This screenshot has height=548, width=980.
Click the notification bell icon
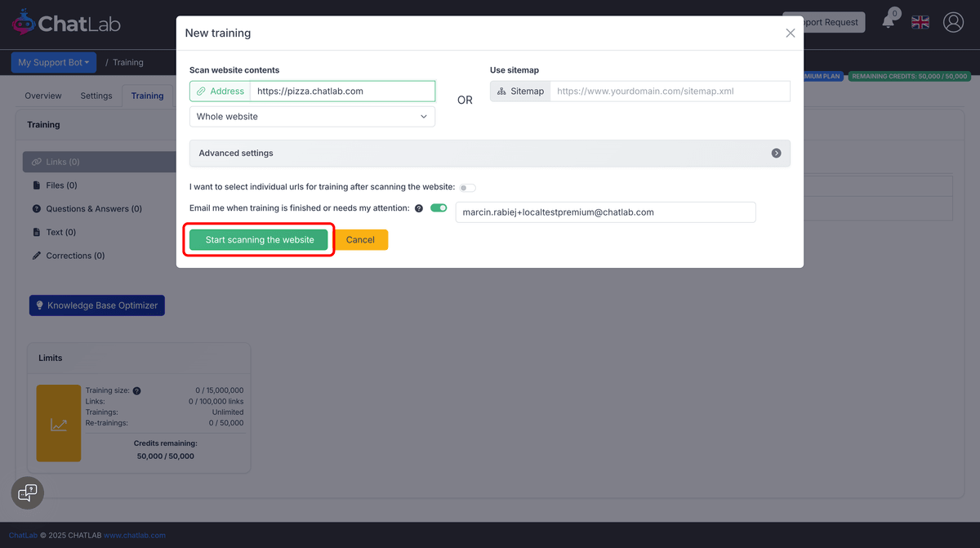coord(889,22)
